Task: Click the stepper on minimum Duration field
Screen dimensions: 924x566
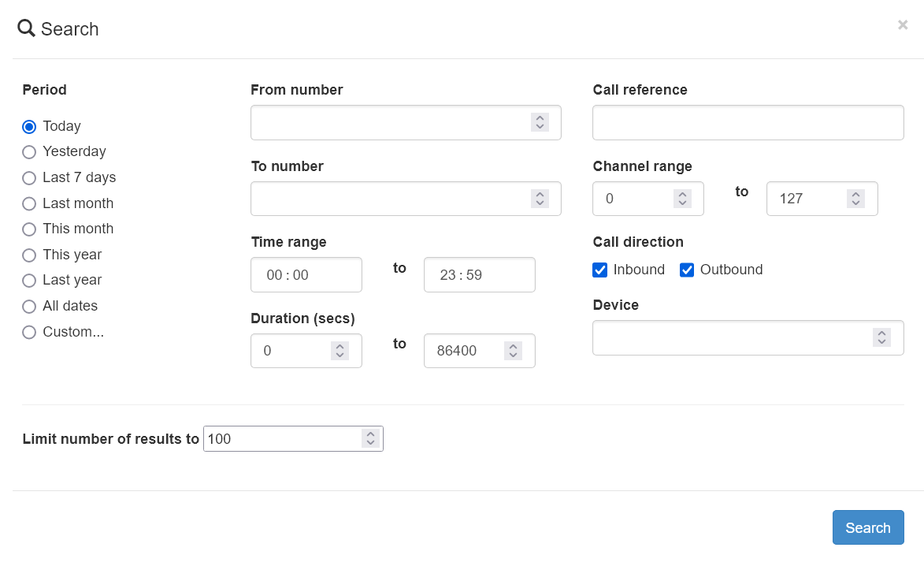Action: pos(340,351)
